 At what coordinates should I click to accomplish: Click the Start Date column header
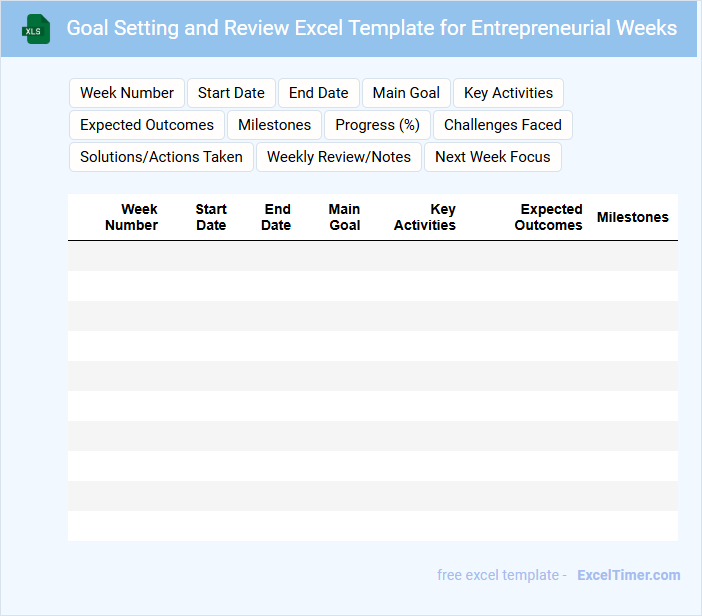pyautogui.click(x=211, y=217)
